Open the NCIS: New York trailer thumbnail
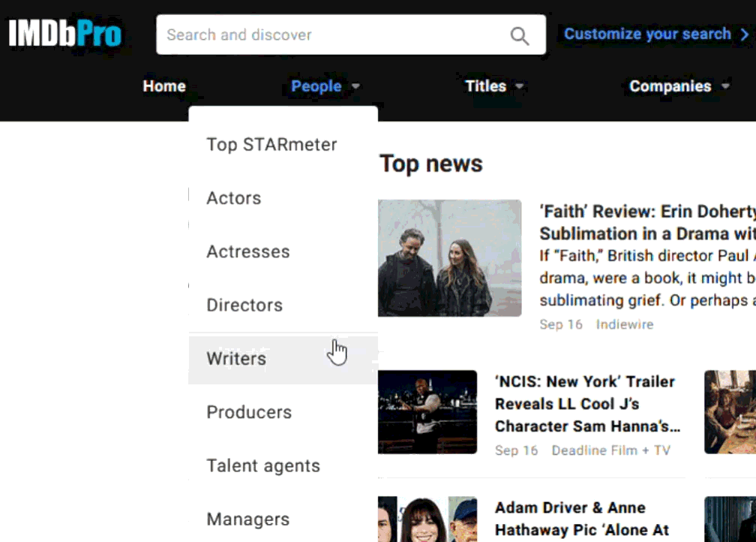Screen dimensions: 756x542 (427, 412)
